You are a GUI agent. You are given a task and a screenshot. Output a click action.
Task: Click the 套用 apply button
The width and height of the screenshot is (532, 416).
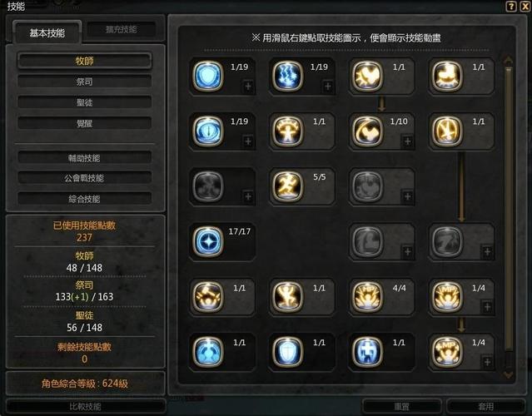click(x=485, y=406)
